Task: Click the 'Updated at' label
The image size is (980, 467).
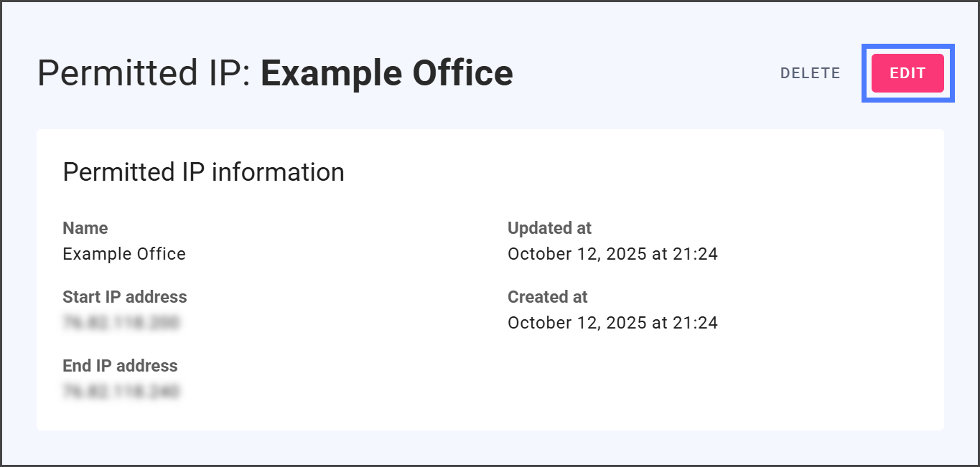Action: (549, 228)
